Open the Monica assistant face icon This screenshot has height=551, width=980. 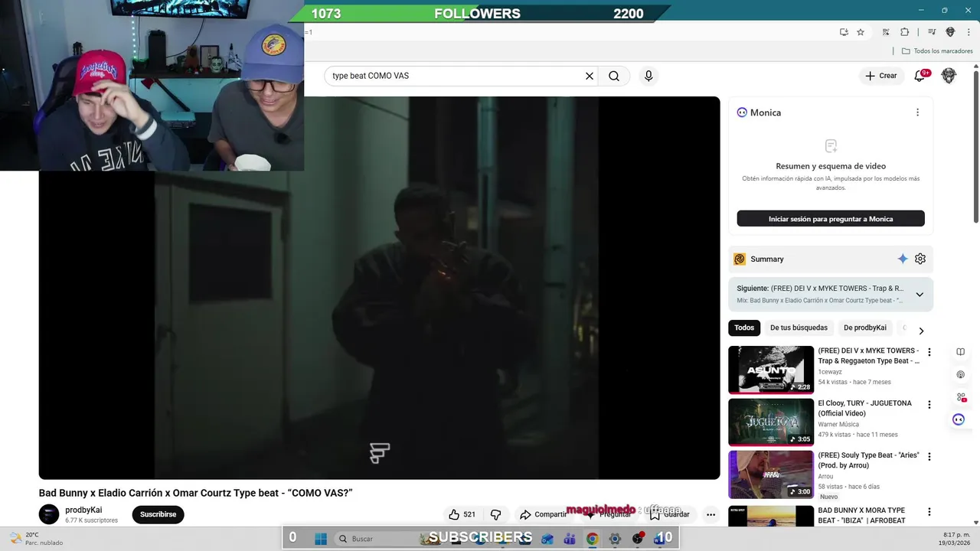point(959,419)
